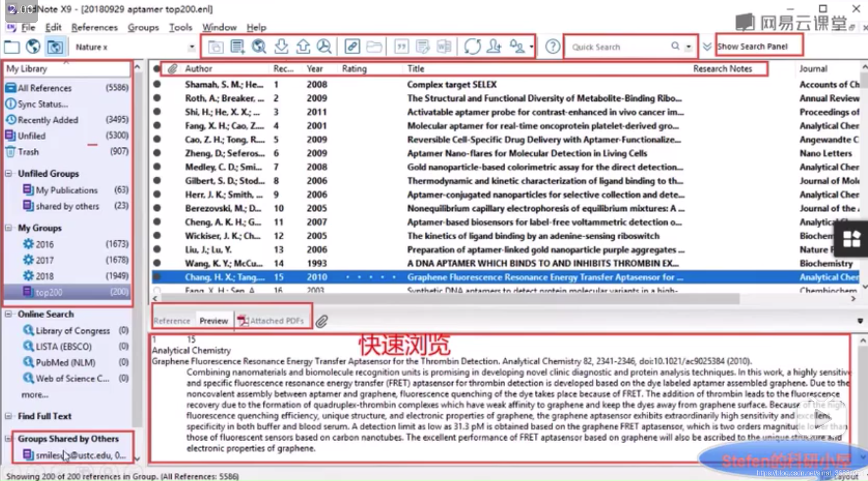The width and height of the screenshot is (868, 481).
Task: Sort by the Year column header
Action: [315, 69]
